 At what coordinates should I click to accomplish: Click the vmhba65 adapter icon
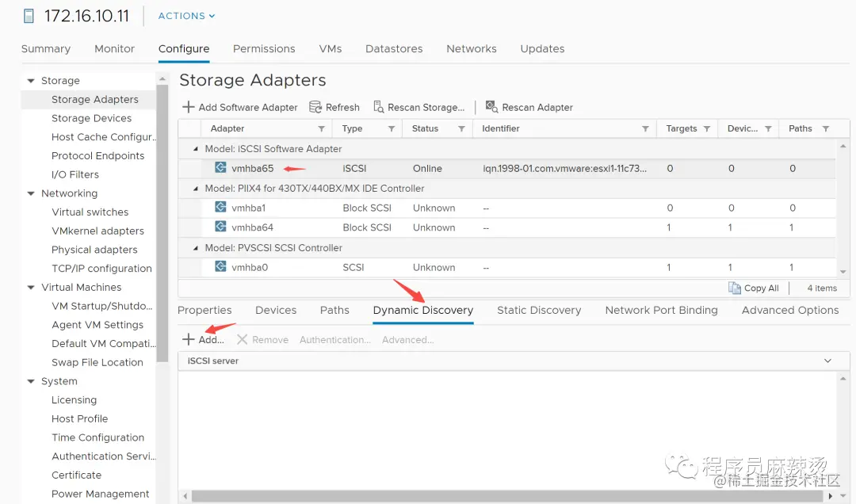coord(220,168)
